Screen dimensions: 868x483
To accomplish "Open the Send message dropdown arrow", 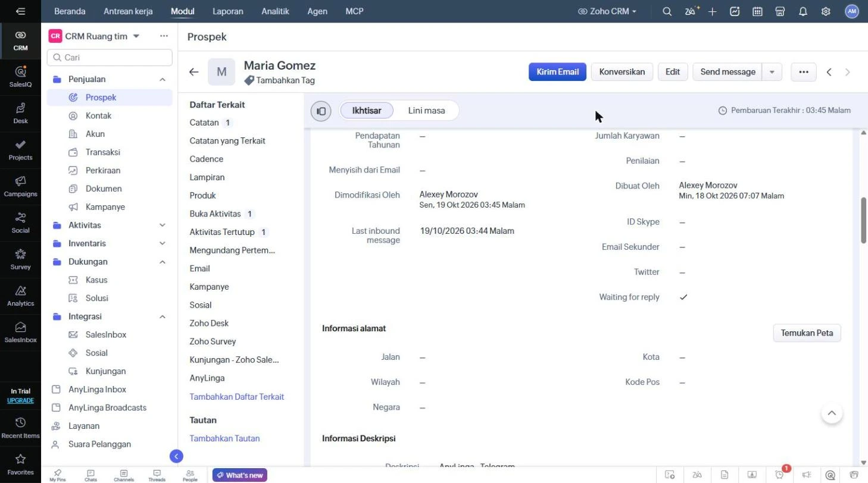I will [772, 72].
